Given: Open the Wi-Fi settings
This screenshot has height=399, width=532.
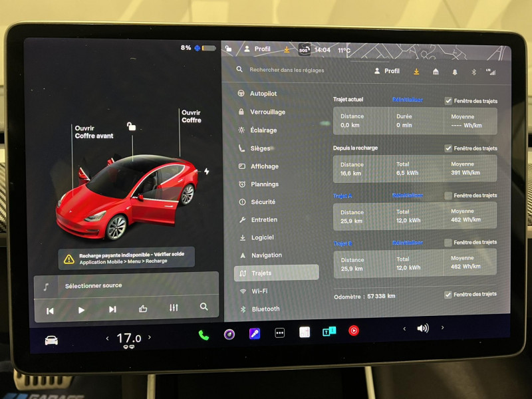Looking at the screenshot, I should [x=261, y=291].
